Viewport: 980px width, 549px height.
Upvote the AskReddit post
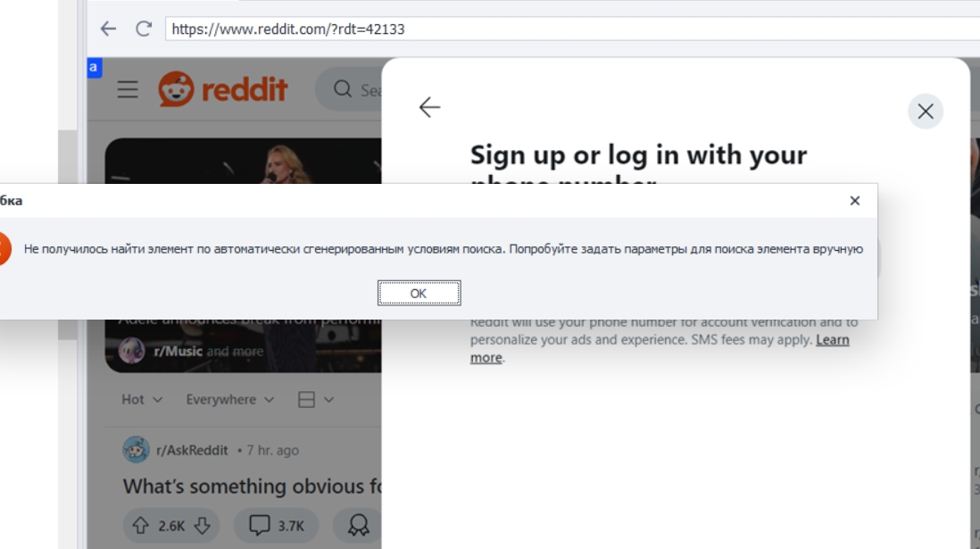pos(140,526)
